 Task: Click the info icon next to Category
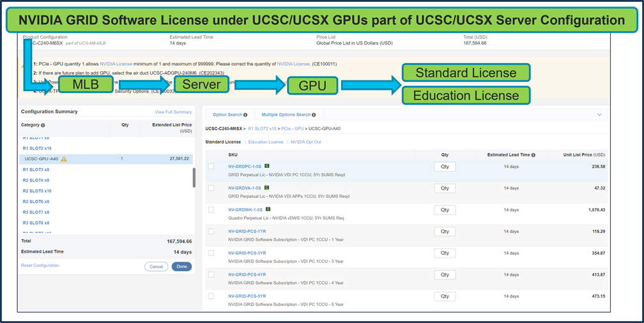click(43, 126)
